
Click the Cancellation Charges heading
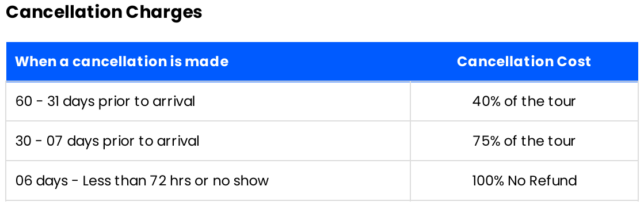(104, 12)
